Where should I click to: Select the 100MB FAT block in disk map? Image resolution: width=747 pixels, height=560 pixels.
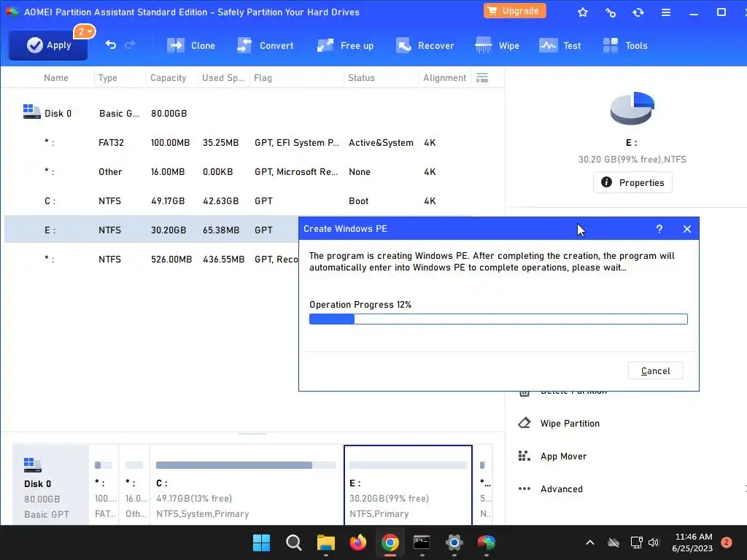pyautogui.click(x=104, y=485)
